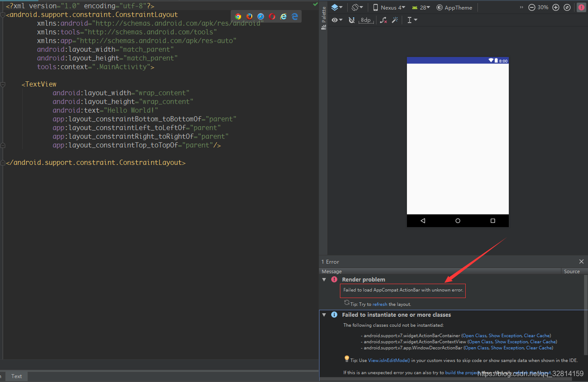This screenshot has height=382, width=588.
Task: Clear all constraints icon
Action: [x=383, y=20]
